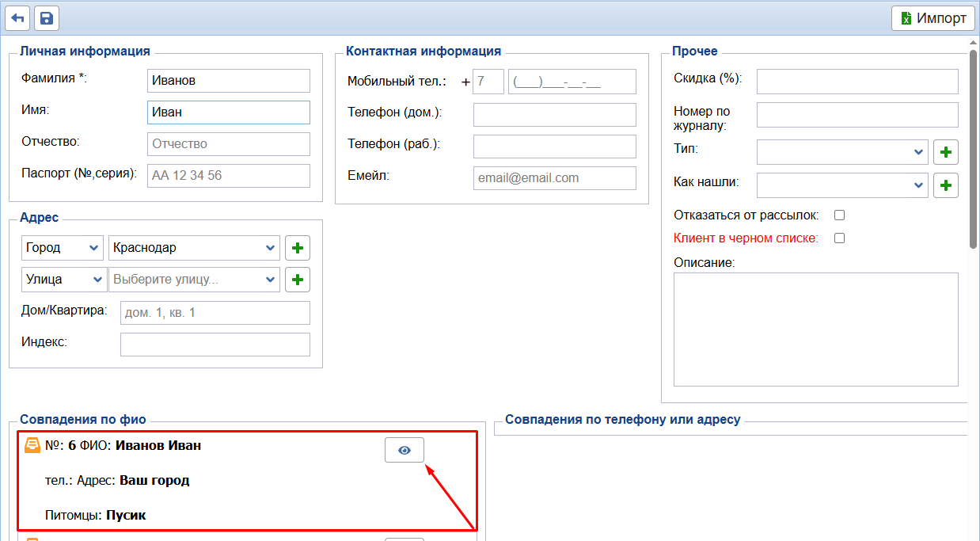Click the vertical scrollbar on the right

pyautogui.click(x=973, y=150)
